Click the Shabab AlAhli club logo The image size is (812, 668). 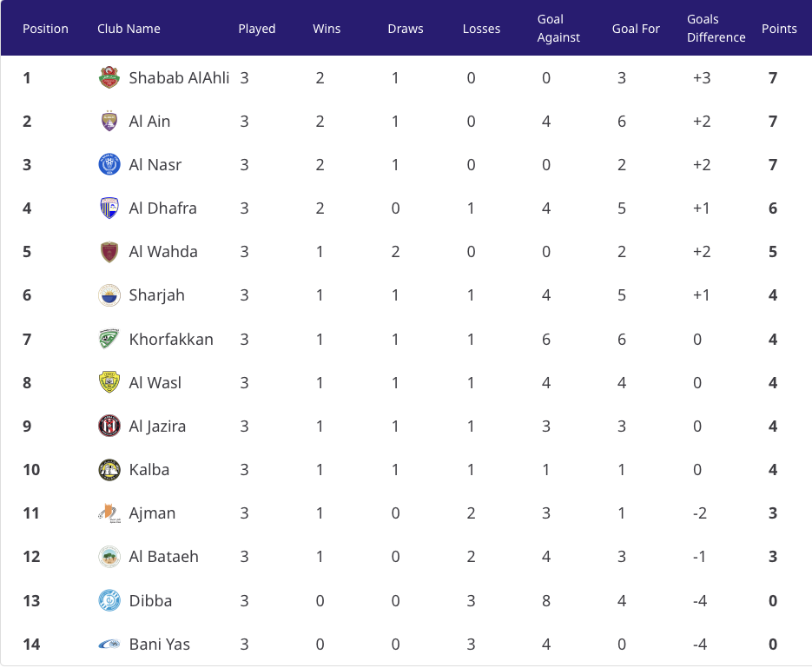coord(109,77)
